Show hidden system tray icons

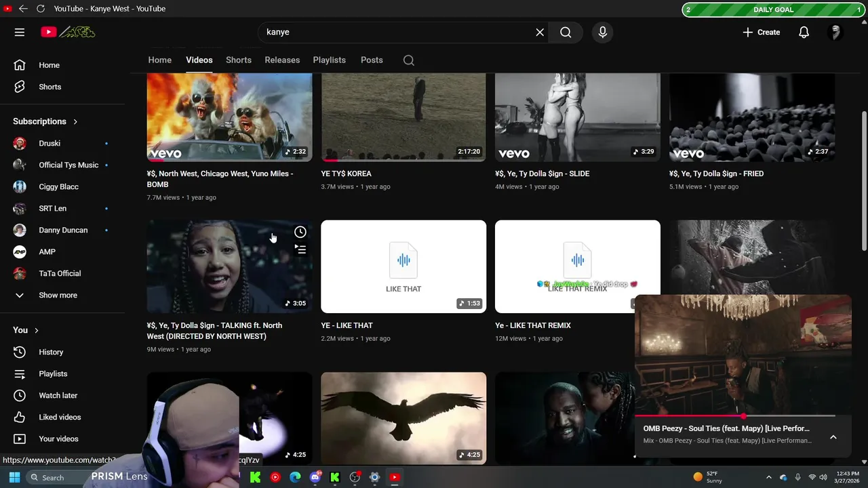click(x=768, y=477)
